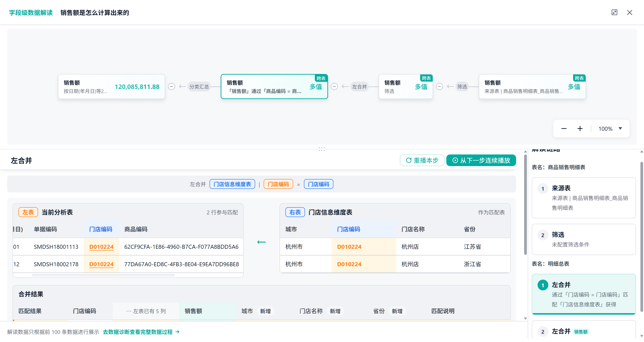
Task: Click the panel splitter dots handle
Action: pos(322,149)
